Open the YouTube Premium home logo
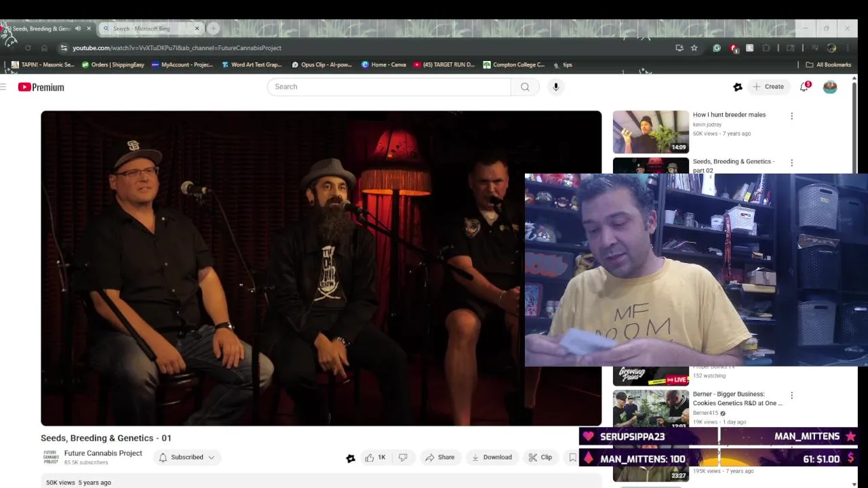The width and height of the screenshot is (868, 488). pos(41,87)
